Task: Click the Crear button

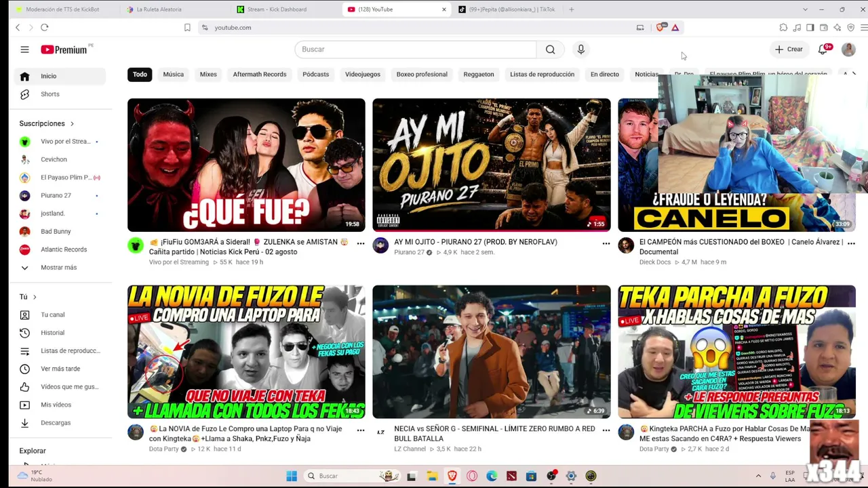Action: click(789, 49)
